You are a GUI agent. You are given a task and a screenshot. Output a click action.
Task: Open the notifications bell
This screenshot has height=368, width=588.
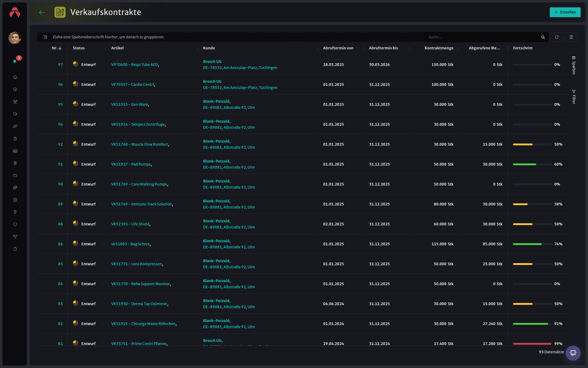click(15, 61)
